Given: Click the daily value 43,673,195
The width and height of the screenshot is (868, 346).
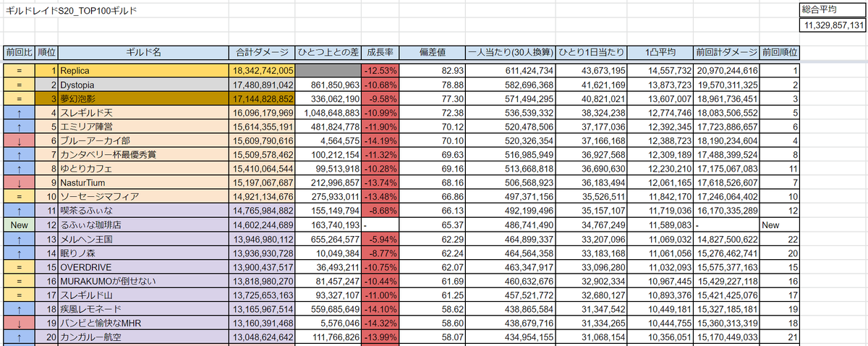Looking at the screenshot, I should pos(592,71).
